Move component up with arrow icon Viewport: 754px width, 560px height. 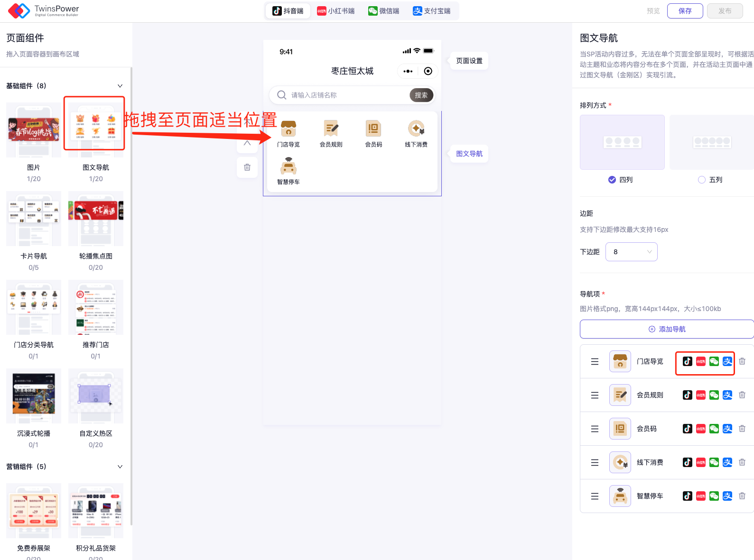click(x=247, y=143)
